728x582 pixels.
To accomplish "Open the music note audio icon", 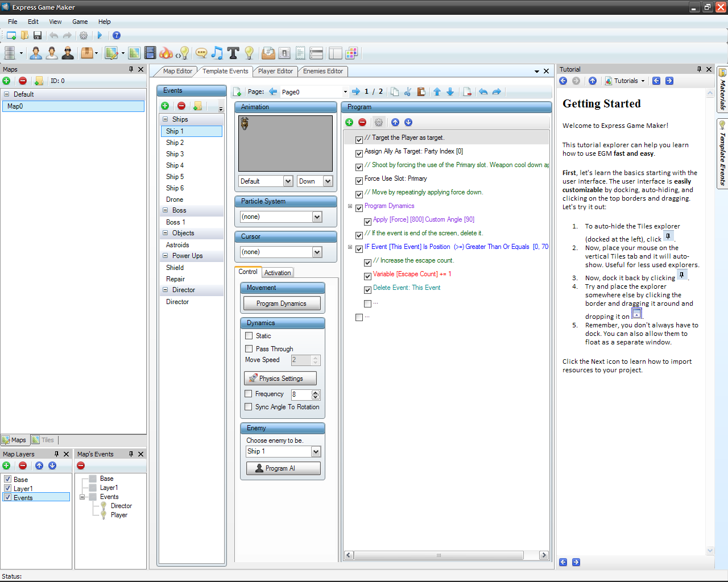I will tap(217, 53).
